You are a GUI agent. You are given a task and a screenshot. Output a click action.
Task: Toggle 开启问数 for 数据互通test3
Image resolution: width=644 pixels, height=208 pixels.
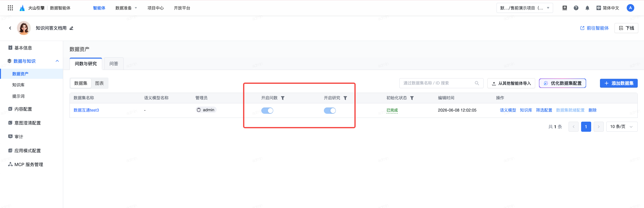coord(267,111)
